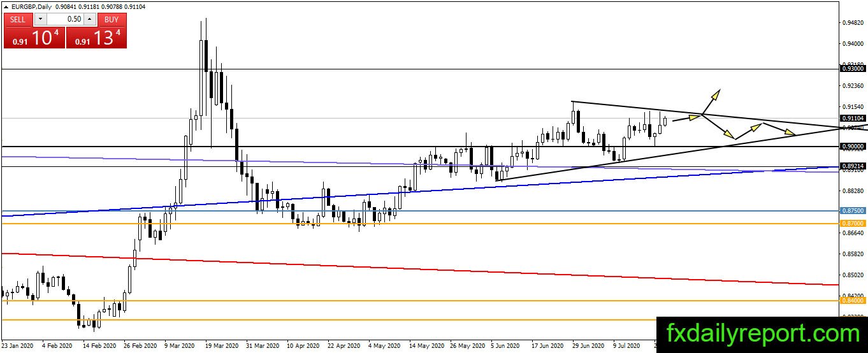Click the 4 Feb 2020 date label
Image resolution: width=868 pixels, height=353 pixels.
pos(59,346)
